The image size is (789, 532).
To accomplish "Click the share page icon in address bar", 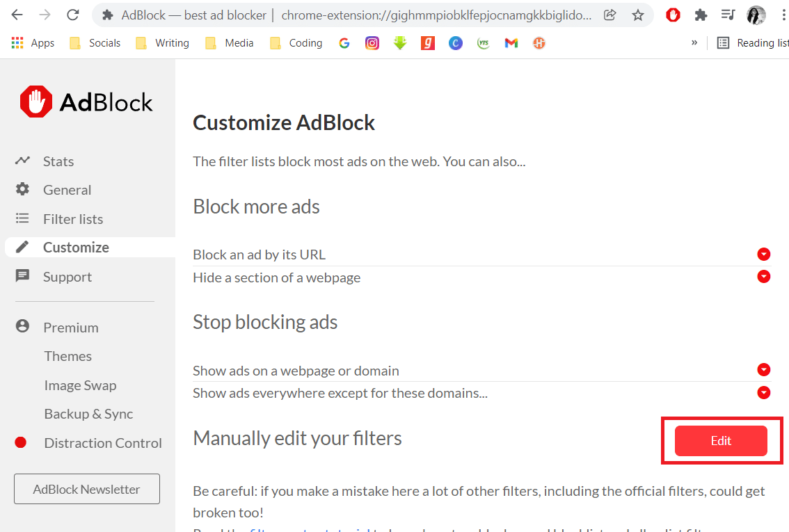I will click(x=610, y=15).
